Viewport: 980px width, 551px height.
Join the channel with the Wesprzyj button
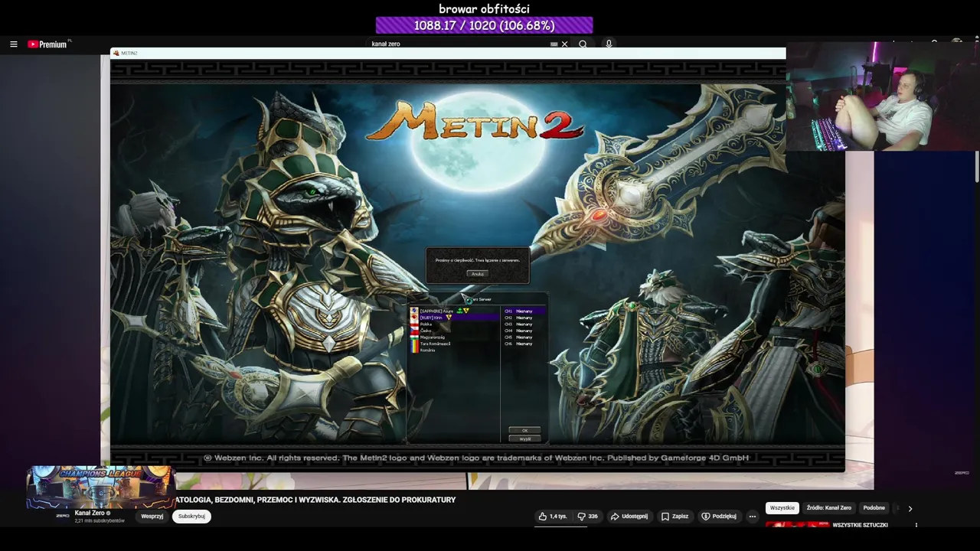(152, 517)
